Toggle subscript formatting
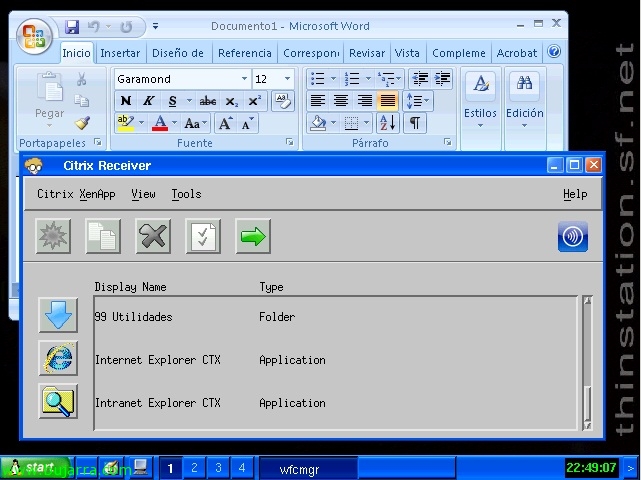Screen dimensions: 641x480 231,101
